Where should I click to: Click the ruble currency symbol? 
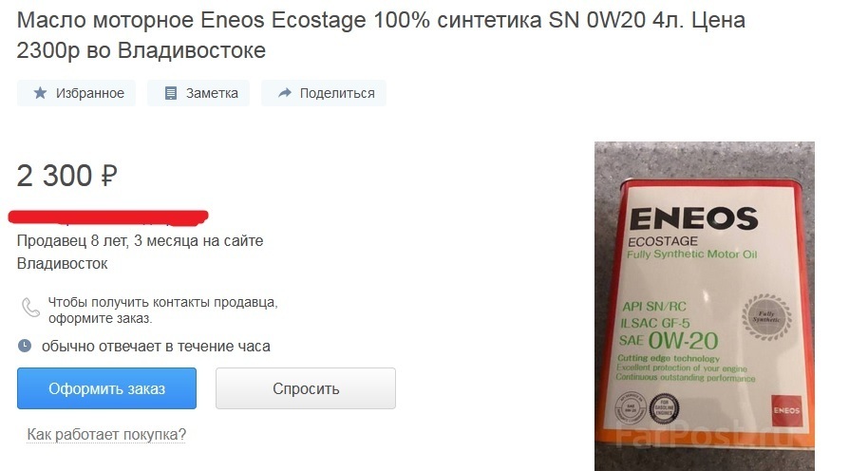click(x=109, y=176)
